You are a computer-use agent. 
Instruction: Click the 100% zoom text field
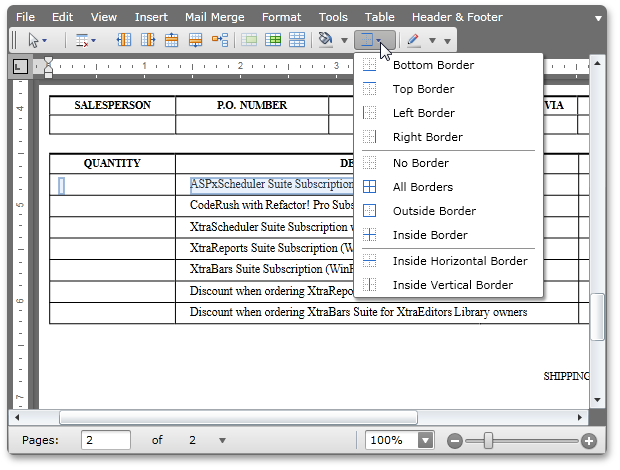391,440
